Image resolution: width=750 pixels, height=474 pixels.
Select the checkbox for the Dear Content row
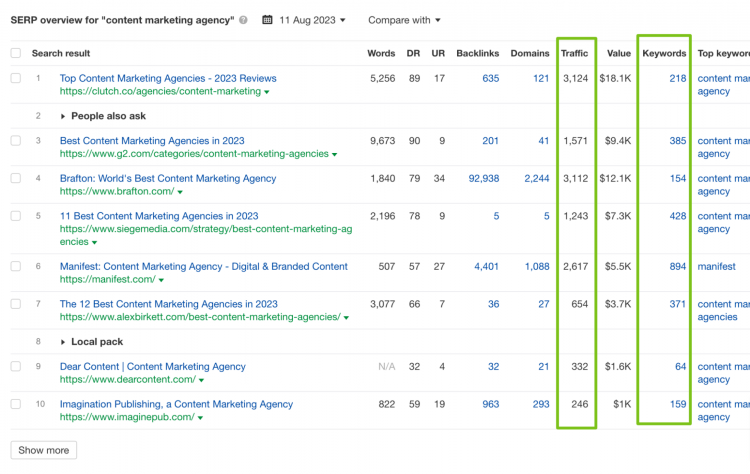point(15,367)
